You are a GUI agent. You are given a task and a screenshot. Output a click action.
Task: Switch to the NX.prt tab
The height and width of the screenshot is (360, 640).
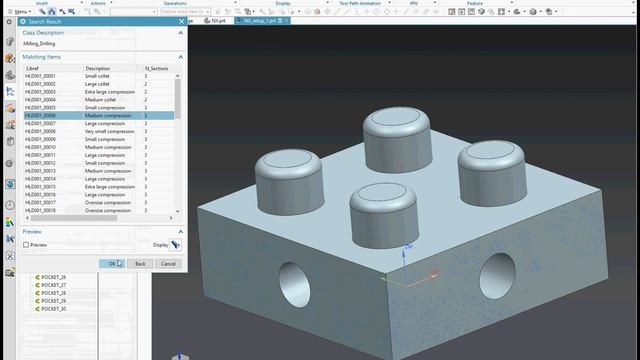(x=215, y=20)
